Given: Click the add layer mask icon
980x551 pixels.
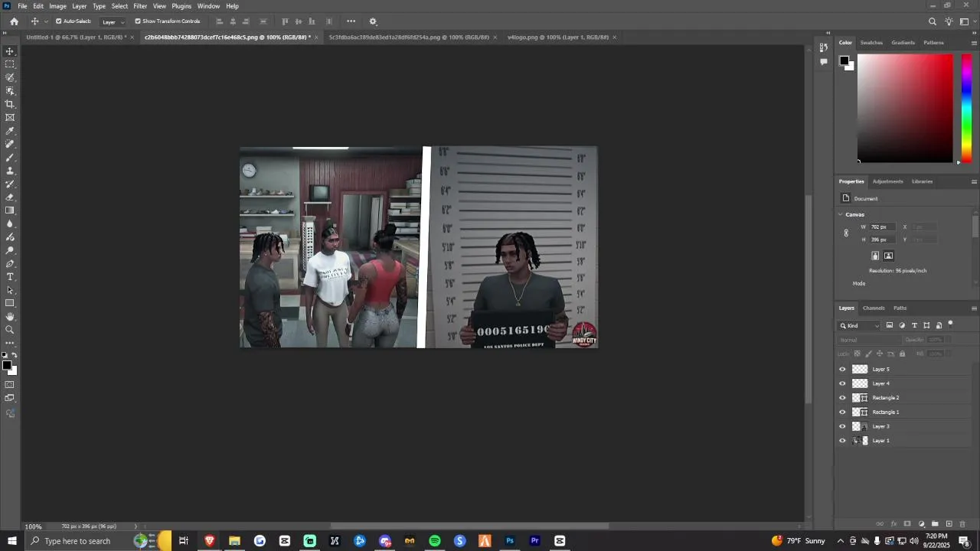Looking at the screenshot, I should pos(907,524).
